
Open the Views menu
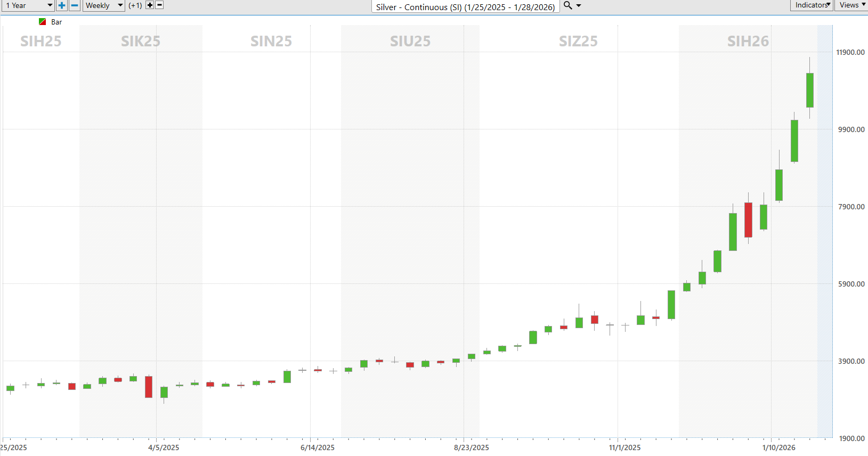tap(851, 5)
